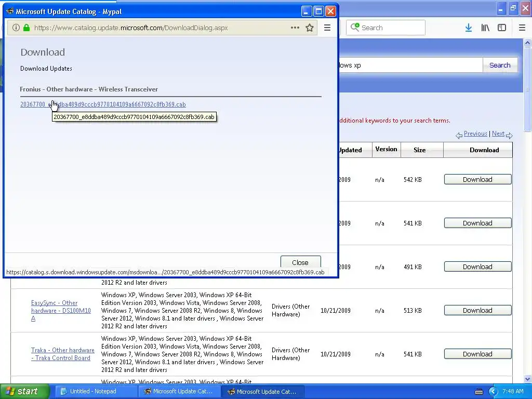Viewport: 532px width, 399px height.
Task: Open EasySync - Other hardware - DS100M10 A link
Action: pos(61,311)
